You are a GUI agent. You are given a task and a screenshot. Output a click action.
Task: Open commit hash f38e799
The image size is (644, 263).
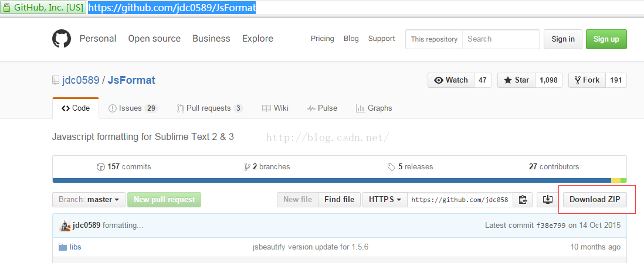(551, 226)
